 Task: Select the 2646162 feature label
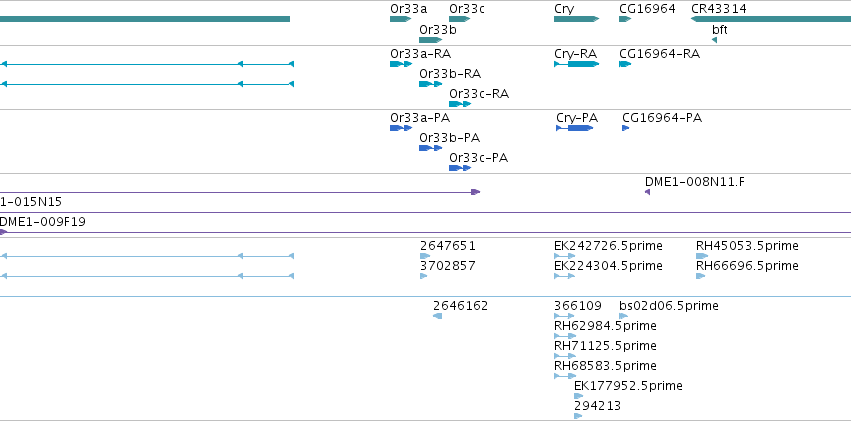coord(461,306)
